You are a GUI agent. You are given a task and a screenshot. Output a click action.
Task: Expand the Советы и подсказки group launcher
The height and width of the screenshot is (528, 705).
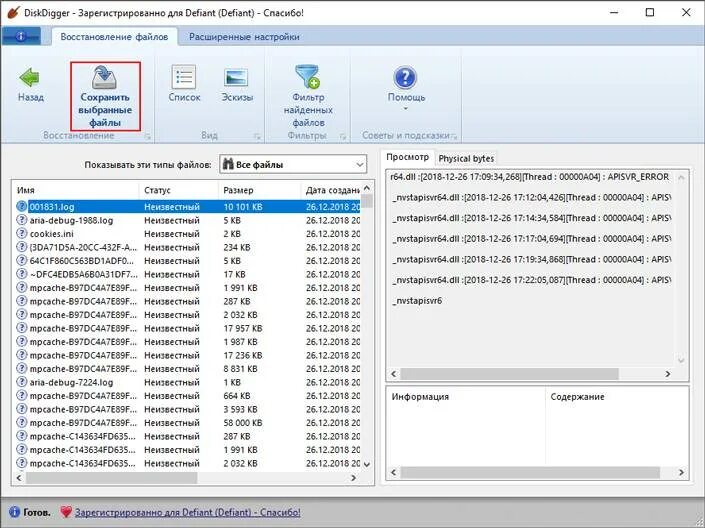pyautogui.click(x=454, y=136)
